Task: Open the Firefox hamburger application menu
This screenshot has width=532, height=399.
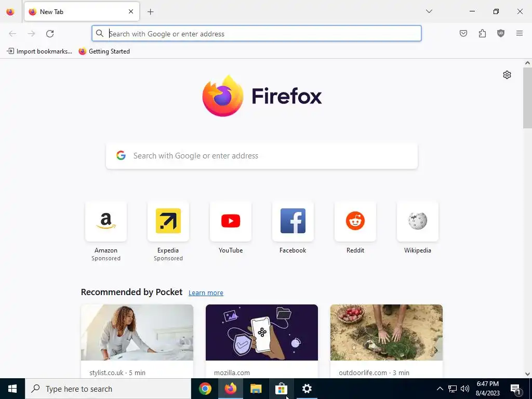Action: (520, 33)
